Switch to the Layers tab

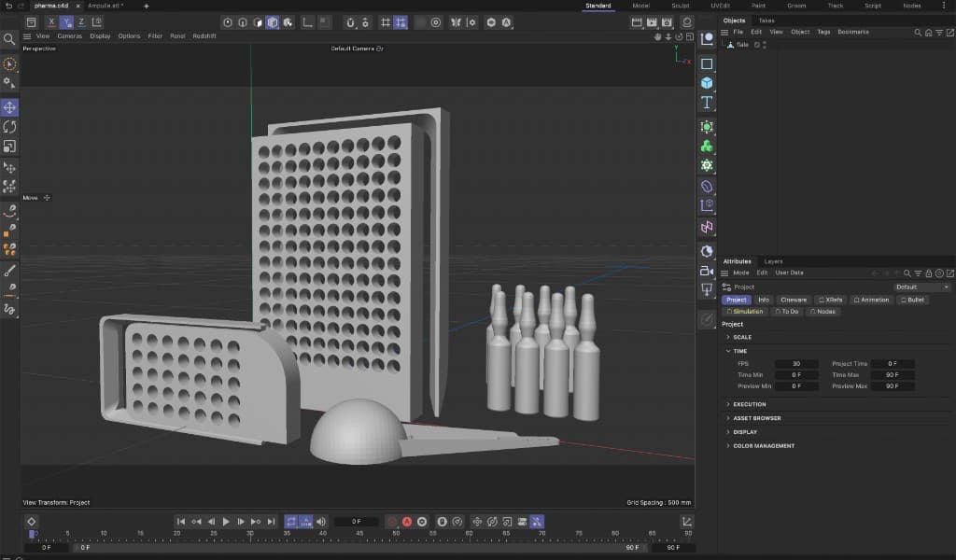pos(773,261)
